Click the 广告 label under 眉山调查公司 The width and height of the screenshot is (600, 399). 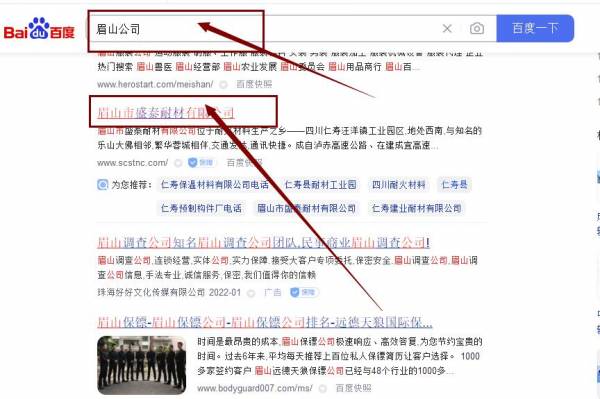(272, 293)
